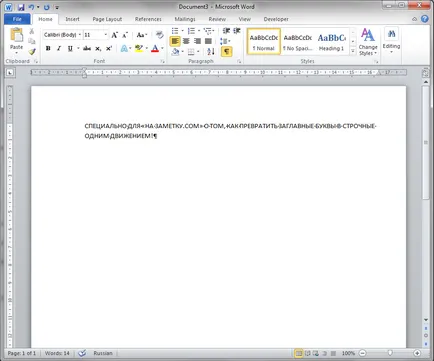
Task: Switch to Print Layout view
Action: 299,353
